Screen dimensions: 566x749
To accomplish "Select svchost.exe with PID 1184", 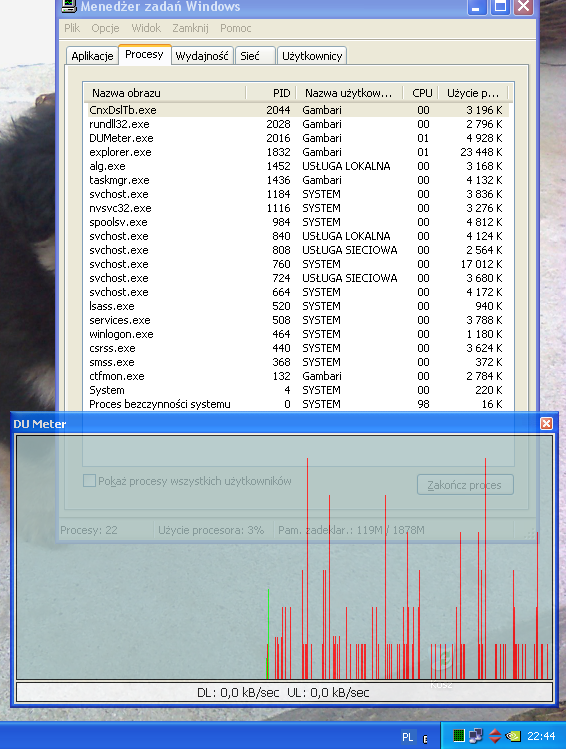I will 297,194.
